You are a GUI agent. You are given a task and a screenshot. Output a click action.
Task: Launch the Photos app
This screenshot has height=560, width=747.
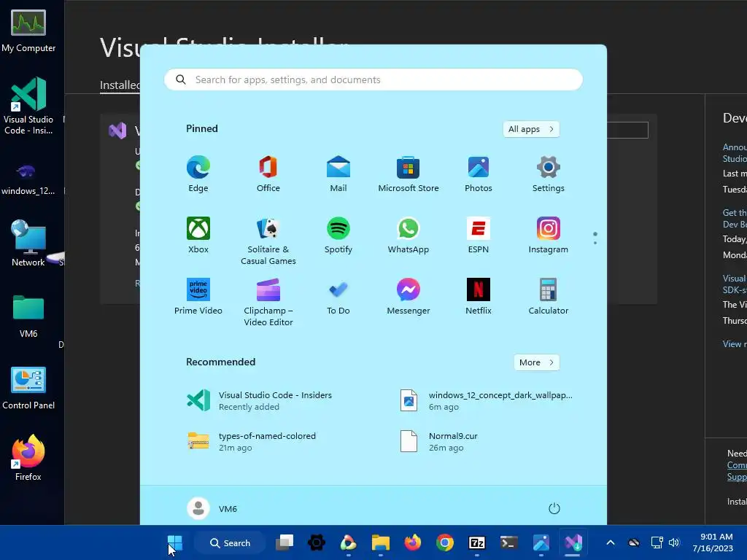[x=479, y=174]
